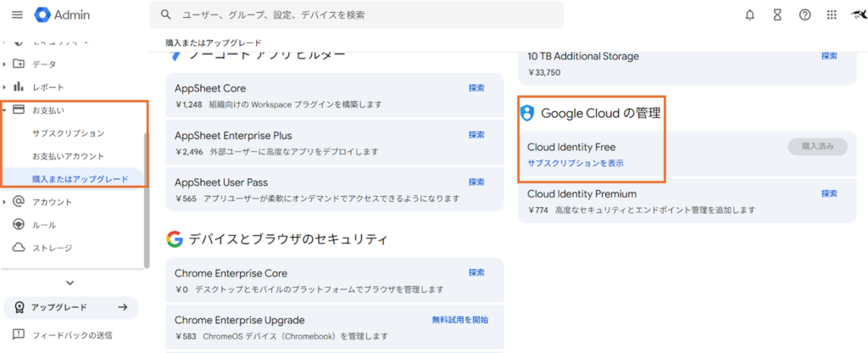This screenshot has height=353, width=868.
Task: Collapse the お支払い section
Action: point(5,110)
